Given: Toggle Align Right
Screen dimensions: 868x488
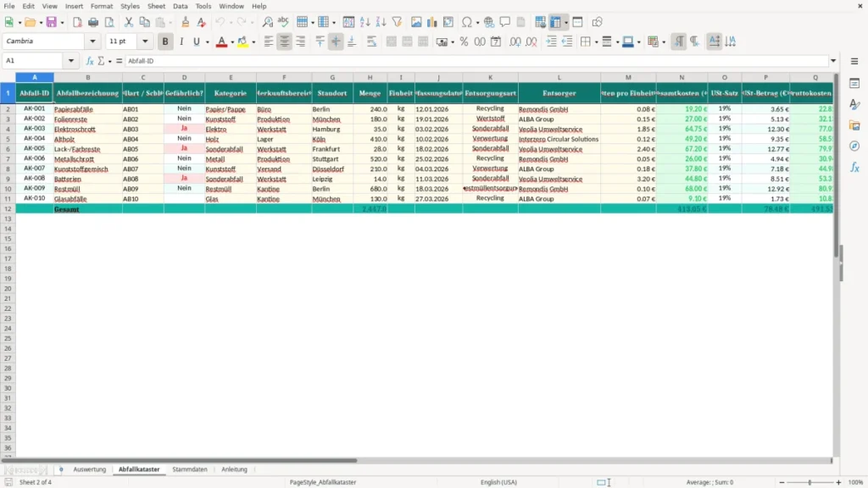Looking at the screenshot, I should [301, 42].
